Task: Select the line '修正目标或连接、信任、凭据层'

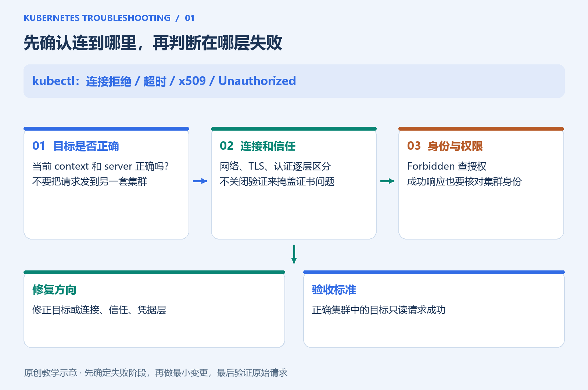Action: click(99, 310)
